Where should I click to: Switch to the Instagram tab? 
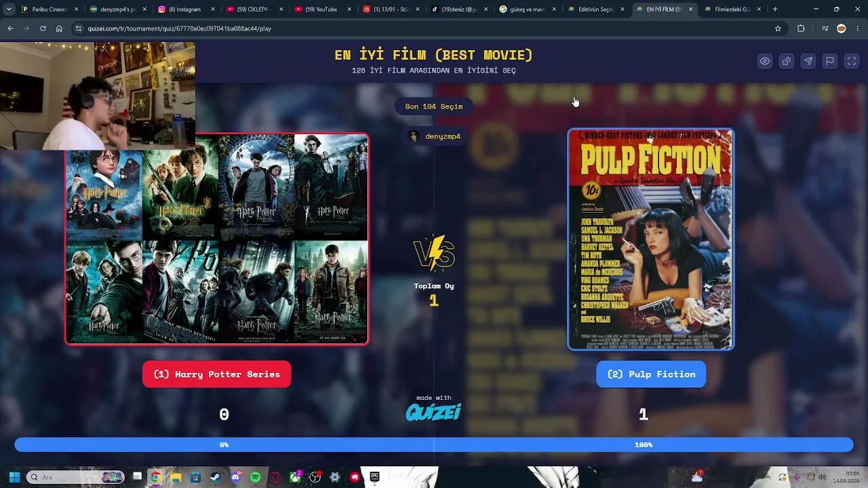(185, 9)
